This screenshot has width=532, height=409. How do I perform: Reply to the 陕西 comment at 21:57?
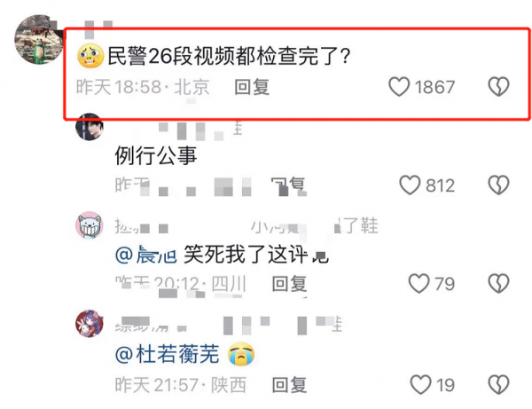pyautogui.click(x=289, y=385)
